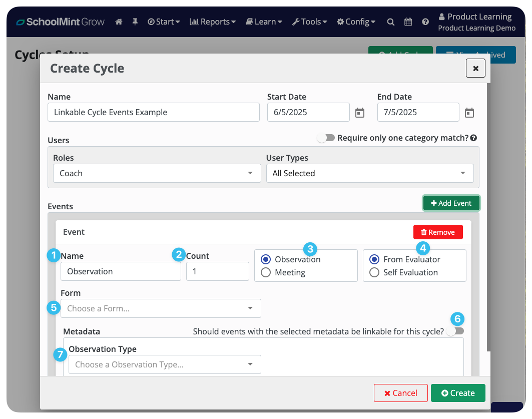Open the calendar icon in navbar
Screen dimensions: 532x419
(x=408, y=22)
